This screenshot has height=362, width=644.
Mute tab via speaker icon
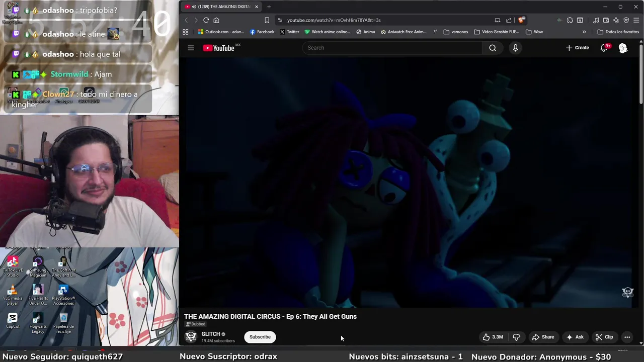(x=194, y=7)
